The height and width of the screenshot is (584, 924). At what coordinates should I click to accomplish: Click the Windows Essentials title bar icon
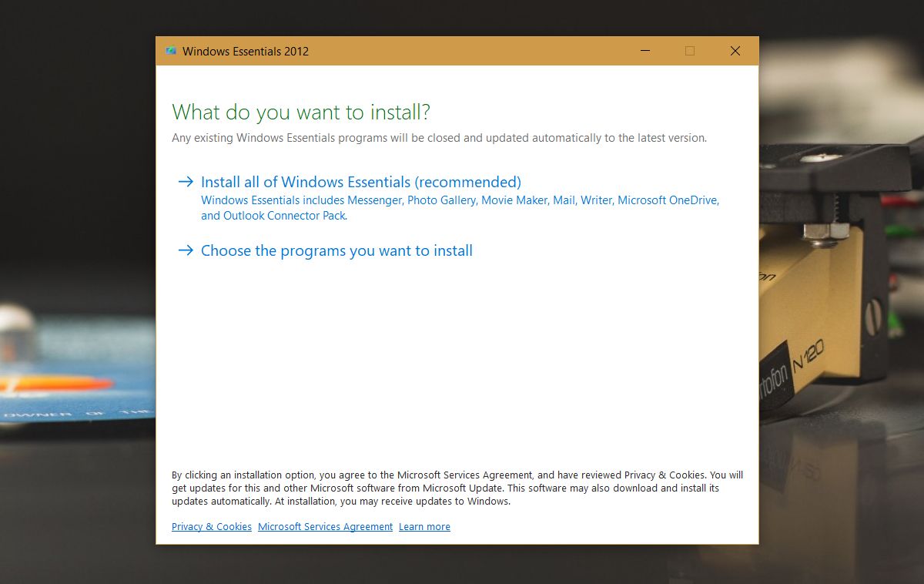tap(171, 52)
